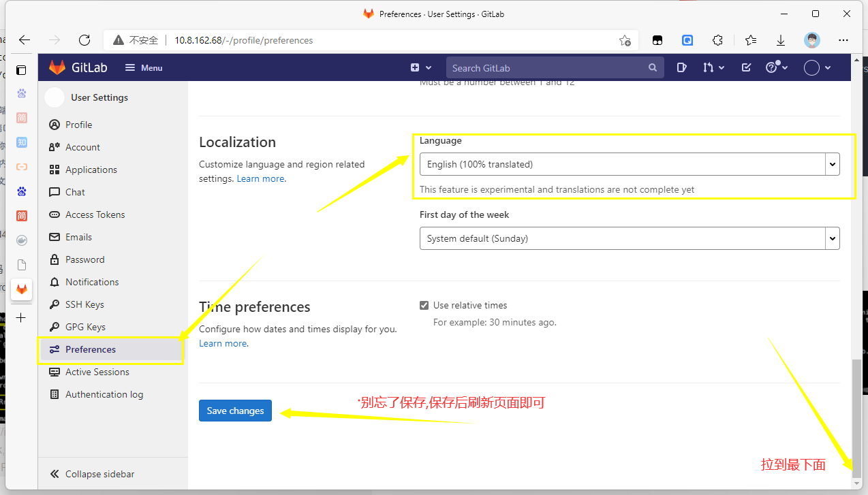
Task: Click the page vertical scrollbar thumb
Action: pyautogui.click(x=856, y=417)
